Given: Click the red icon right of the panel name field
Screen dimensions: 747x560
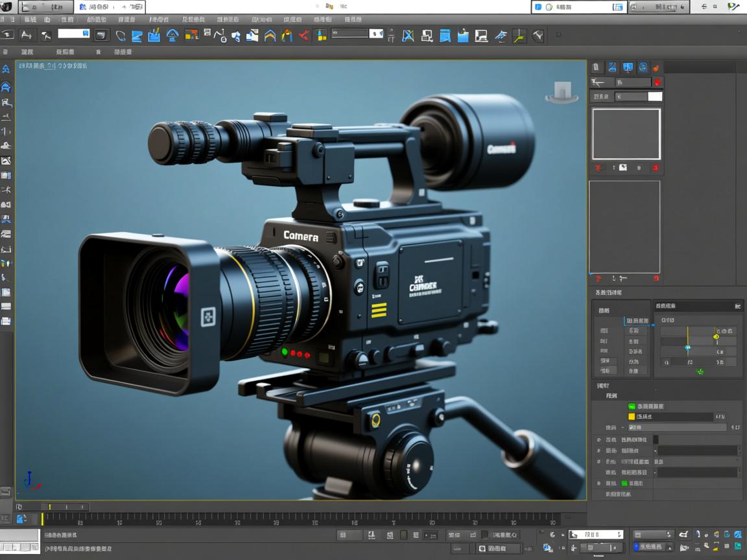Looking at the screenshot, I should (x=657, y=82).
